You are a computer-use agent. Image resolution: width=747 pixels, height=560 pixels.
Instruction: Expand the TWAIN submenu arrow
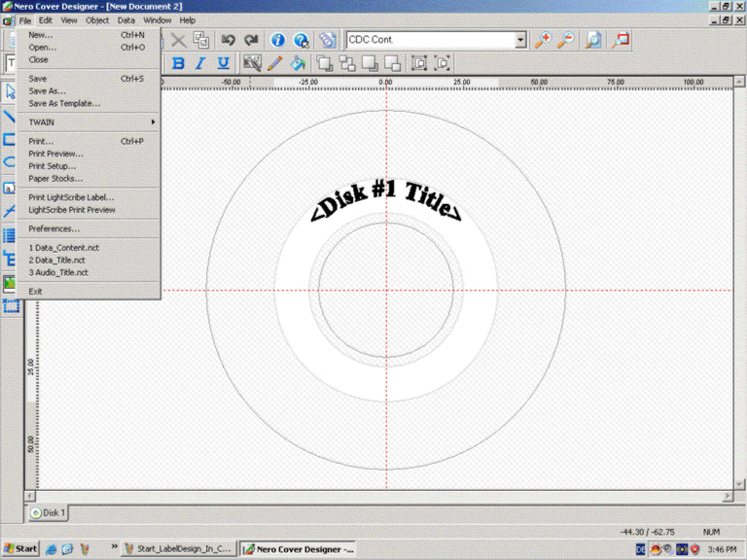click(153, 122)
